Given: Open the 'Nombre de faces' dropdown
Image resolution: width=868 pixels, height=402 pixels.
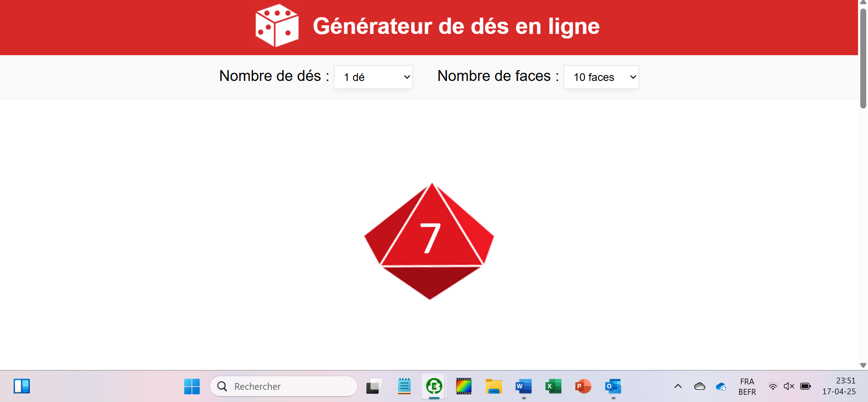Looking at the screenshot, I should [x=601, y=77].
